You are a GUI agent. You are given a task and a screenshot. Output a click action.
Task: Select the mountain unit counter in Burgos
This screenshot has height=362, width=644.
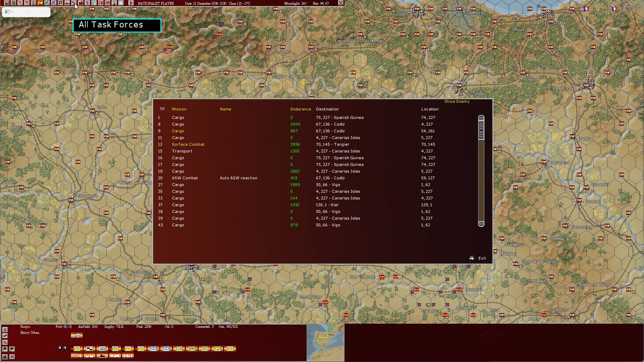[102, 356]
